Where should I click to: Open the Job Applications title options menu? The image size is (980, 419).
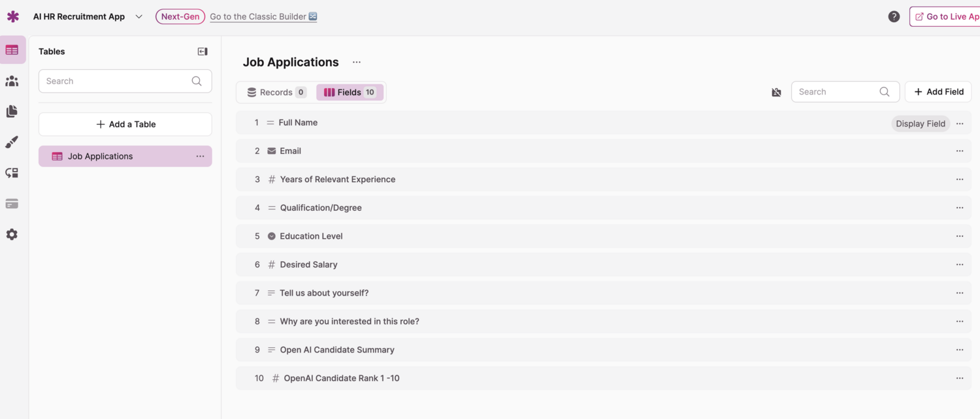coord(357,63)
